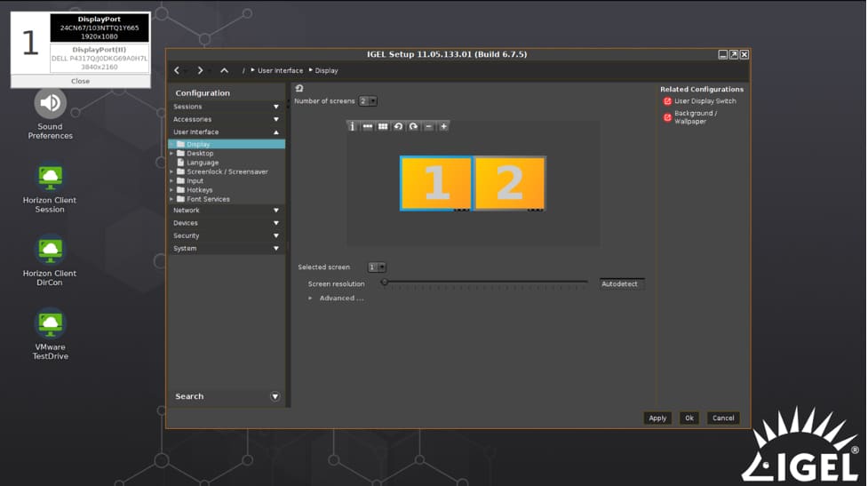This screenshot has height=486, width=868.
Task: Select the Input folder in the tree
Action: tap(195, 181)
